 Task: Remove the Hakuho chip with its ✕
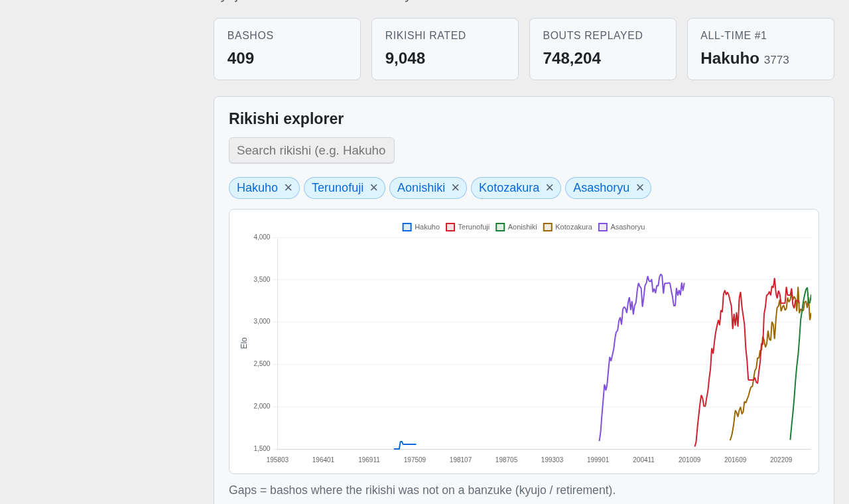pos(289,188)
